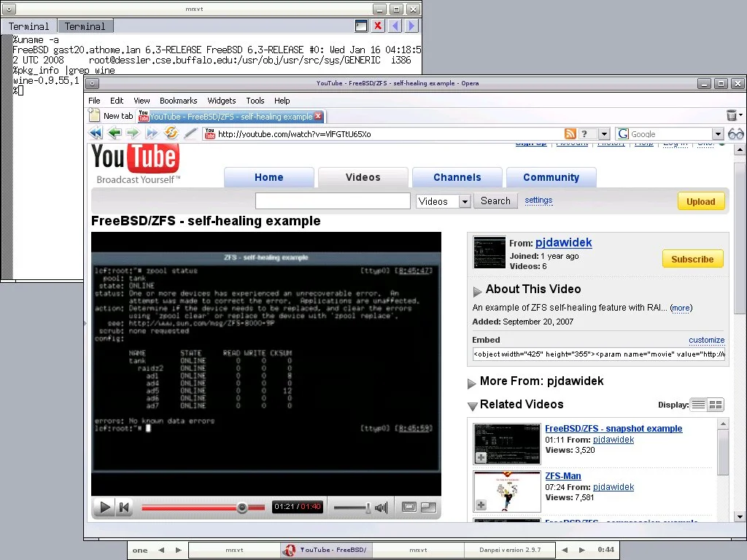This screenshot has width=747, height=560.
Task: Collapse the Related Videos section
Action: [472, 406]
